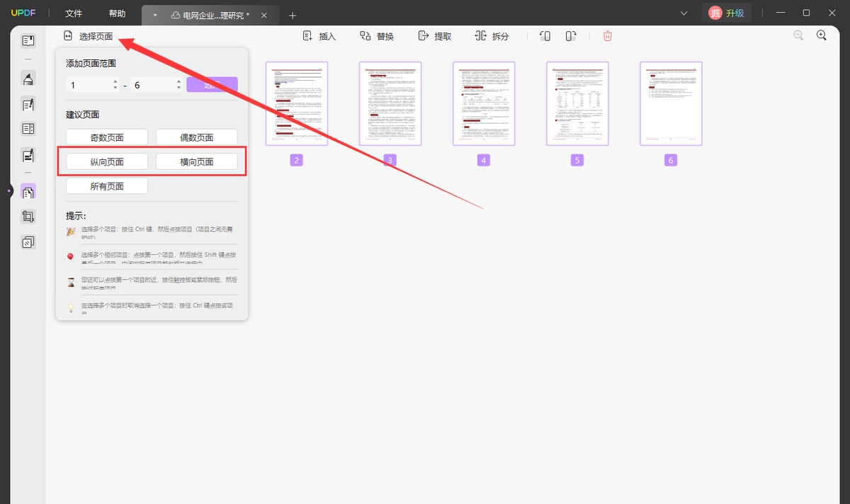Click the 横向页面 button

196,161
